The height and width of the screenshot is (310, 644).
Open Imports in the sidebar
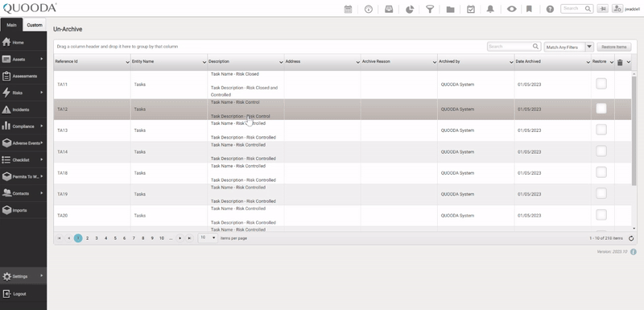click(x=23, y=210)
